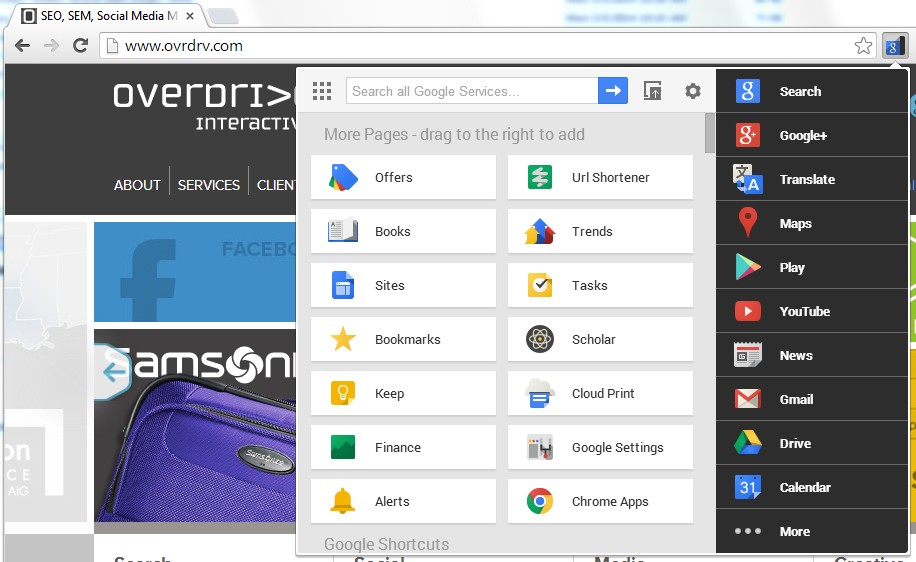Open News from the sidebar

point(811,355)
